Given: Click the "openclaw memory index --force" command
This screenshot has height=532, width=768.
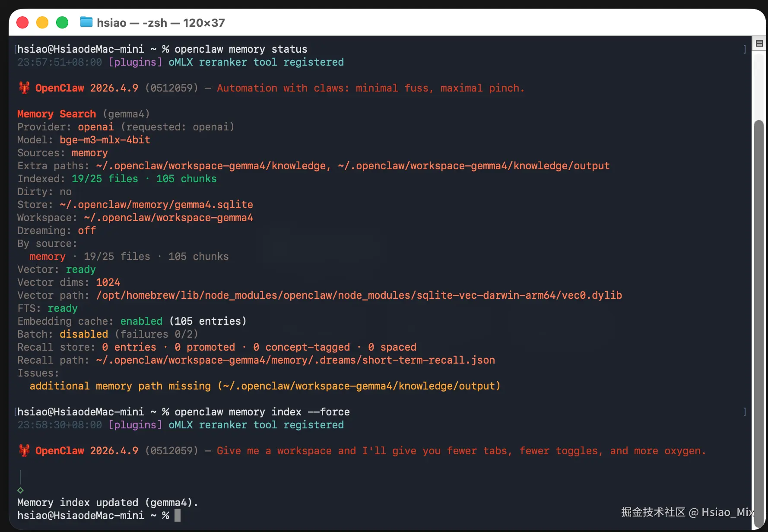Looking at the screenshot, I should pos(262,412).
